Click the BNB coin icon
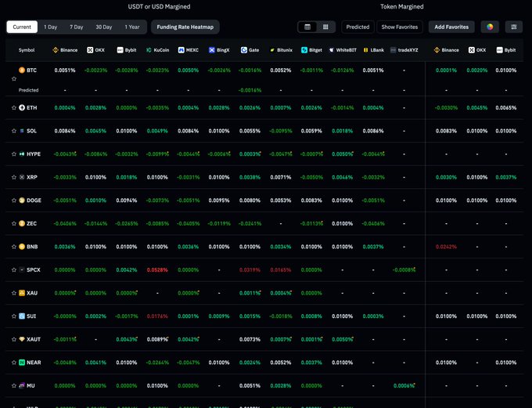Viewport: 532px width, 408px height. point(22,247)
